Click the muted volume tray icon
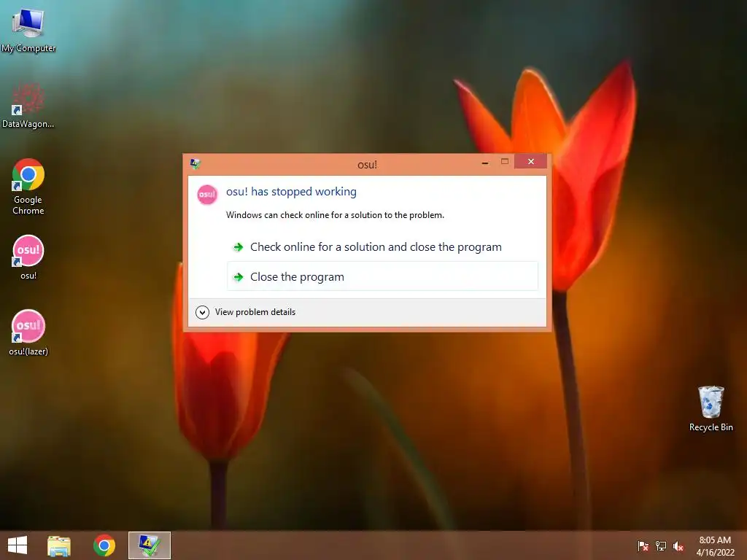This screenshot has height=560, width=747. [x=678, y=545]
